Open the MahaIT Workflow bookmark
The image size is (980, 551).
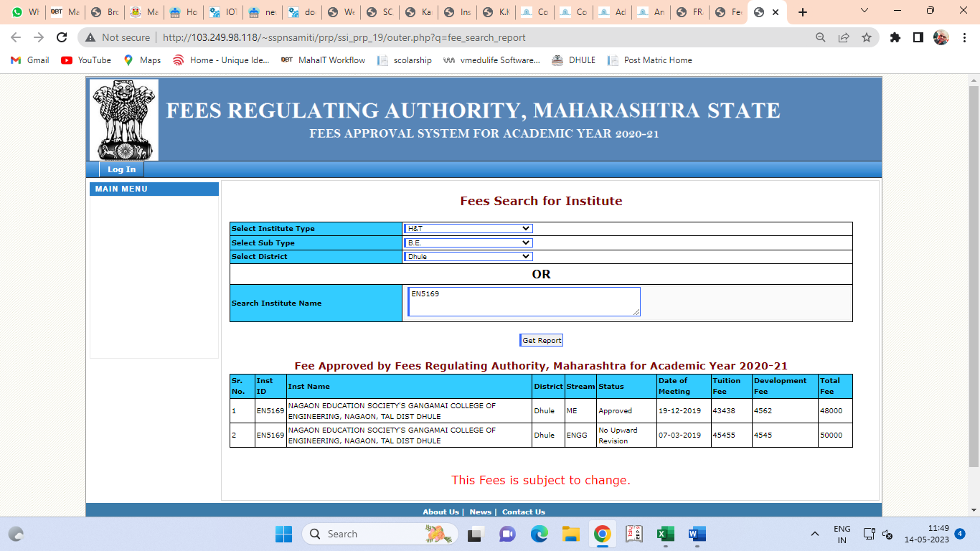(323, 60)
